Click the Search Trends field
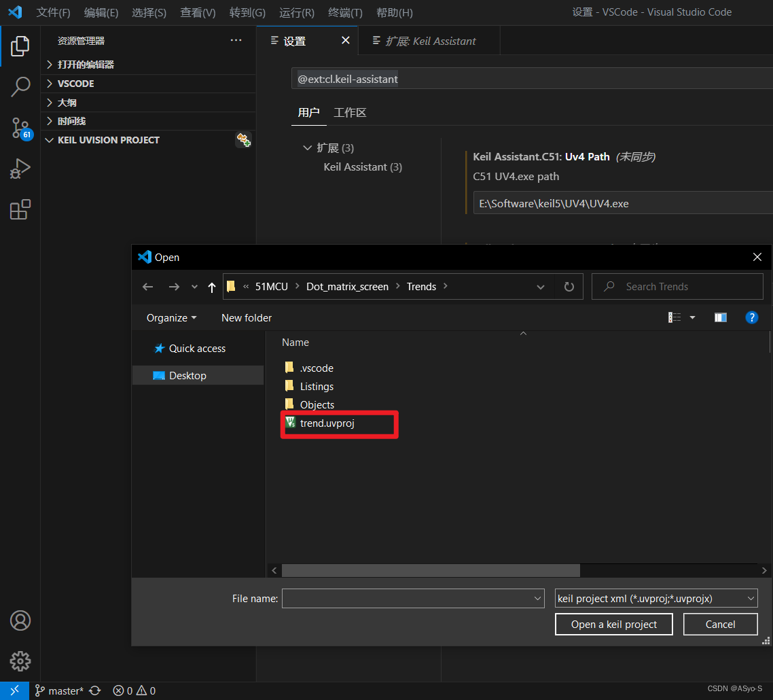The height and width of the screenshot is (700, 773). pyautogui.click(x=677, y=287)
